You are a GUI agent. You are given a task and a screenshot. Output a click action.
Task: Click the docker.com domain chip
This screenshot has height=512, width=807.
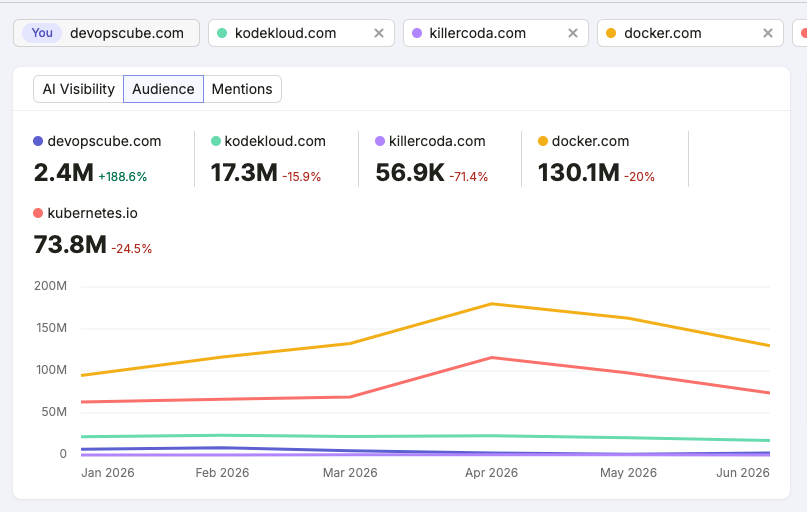point(690,33)
